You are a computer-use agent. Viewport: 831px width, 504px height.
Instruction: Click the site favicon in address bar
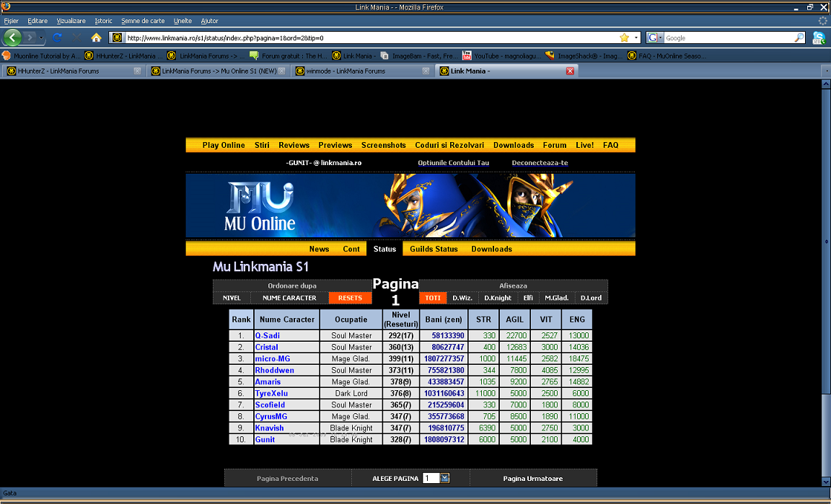pyautogui.click(x=117, y=37)
